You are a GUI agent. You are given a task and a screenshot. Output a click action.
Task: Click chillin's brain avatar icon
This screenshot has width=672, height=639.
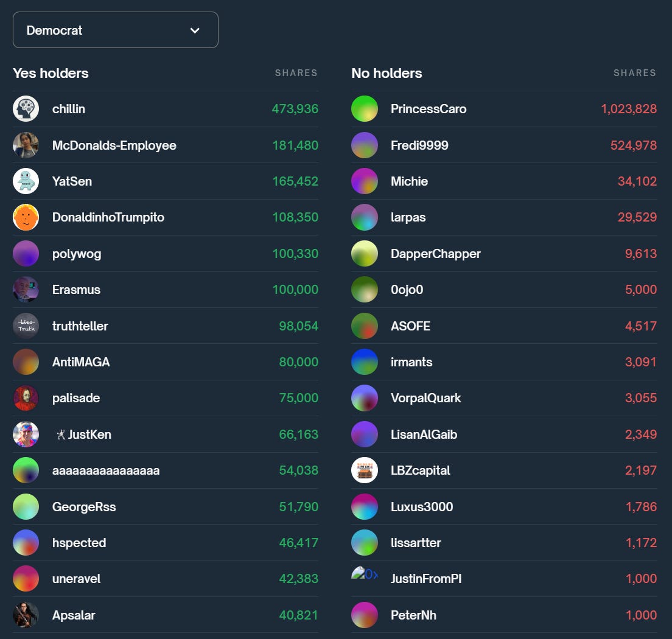(x=26, y=108)
